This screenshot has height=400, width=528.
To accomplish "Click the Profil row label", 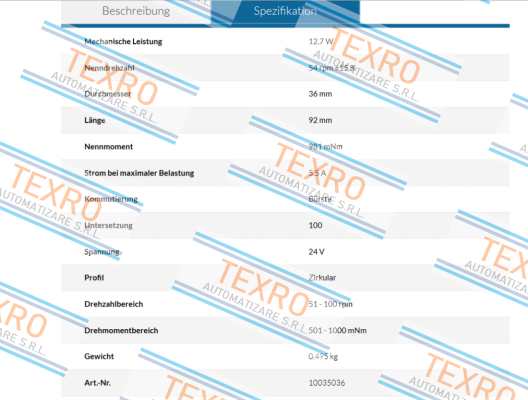I will point(94,278).
